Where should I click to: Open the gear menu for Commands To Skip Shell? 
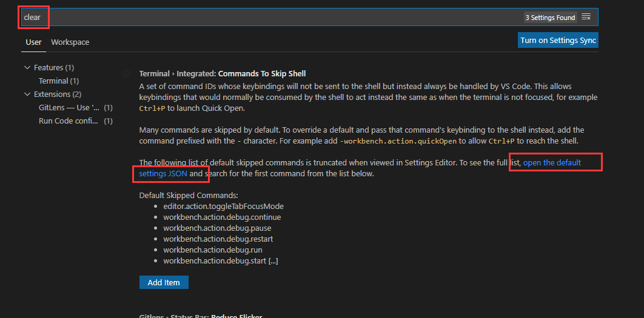tap(127, 74)
